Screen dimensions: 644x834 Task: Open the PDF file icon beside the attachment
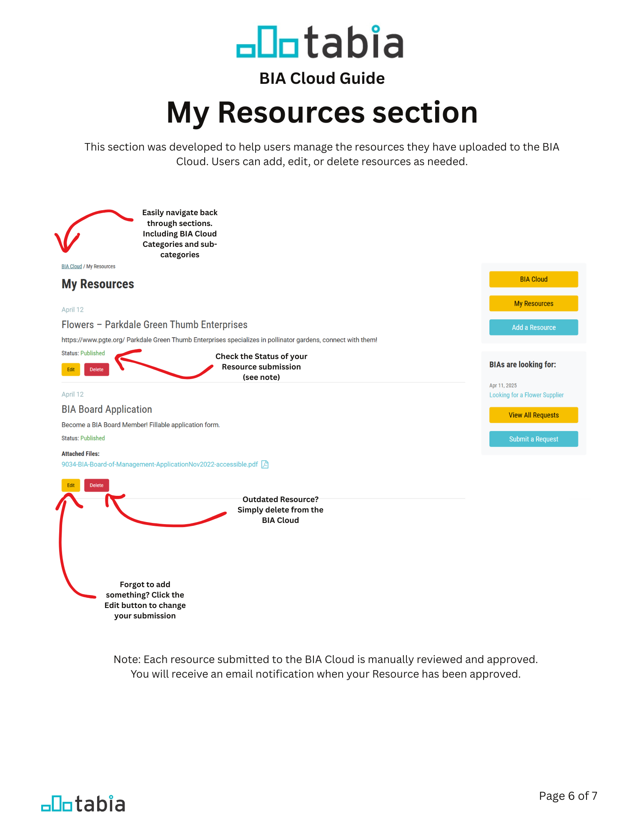pyautogui.click(x=265, y=464)
